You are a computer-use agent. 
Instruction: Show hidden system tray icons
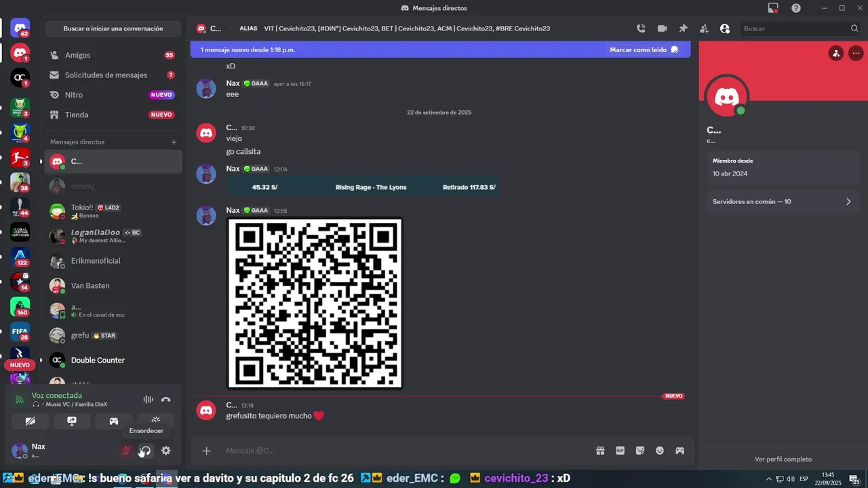768,479
